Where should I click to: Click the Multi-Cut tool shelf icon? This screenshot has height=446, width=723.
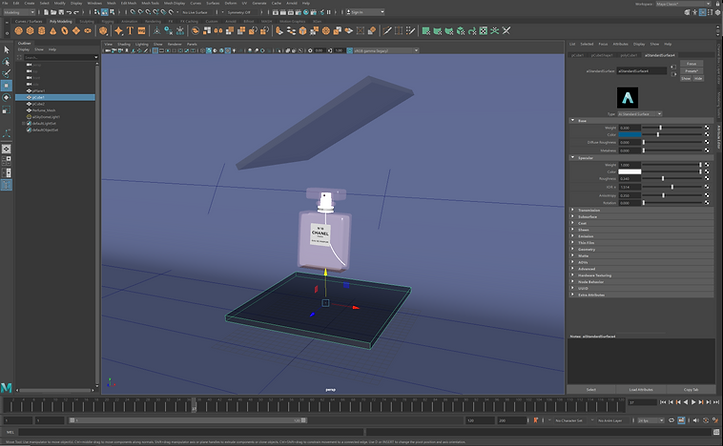tap(387, 31)
